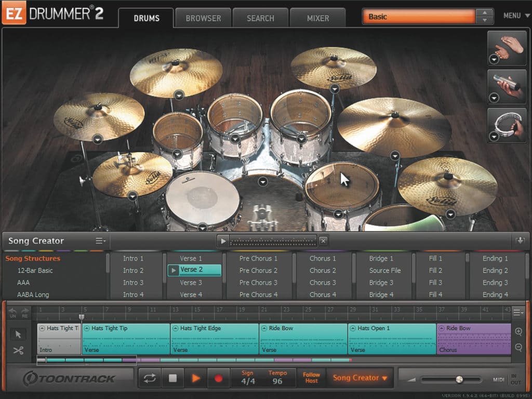Select the purple Chorus block in the timeline
The height and width of the screenshot is (399, 532).
474,339
